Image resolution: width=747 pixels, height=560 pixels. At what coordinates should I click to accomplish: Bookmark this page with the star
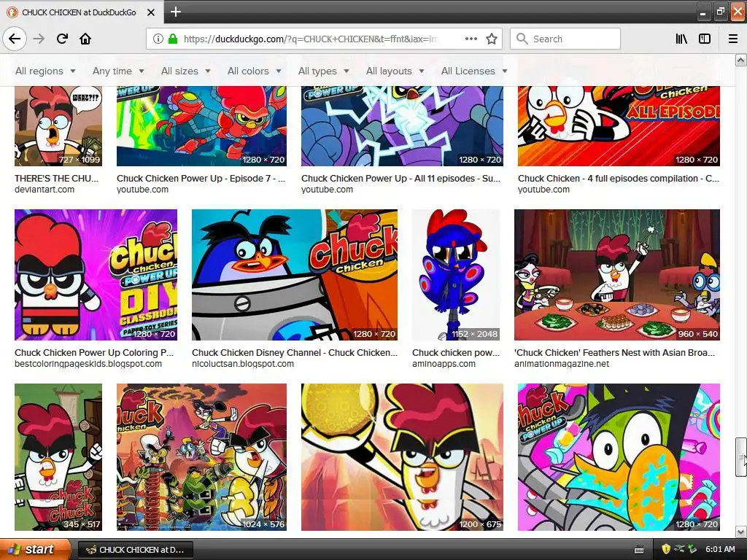coord(492,39)
